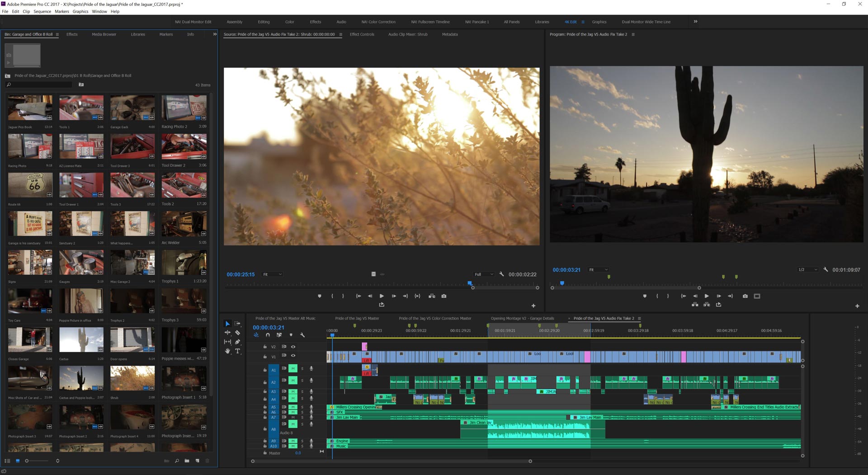The image size is (868, 475).
Task: Click Export Frame camera in Source monitor
Action: (x=444, y=296)
